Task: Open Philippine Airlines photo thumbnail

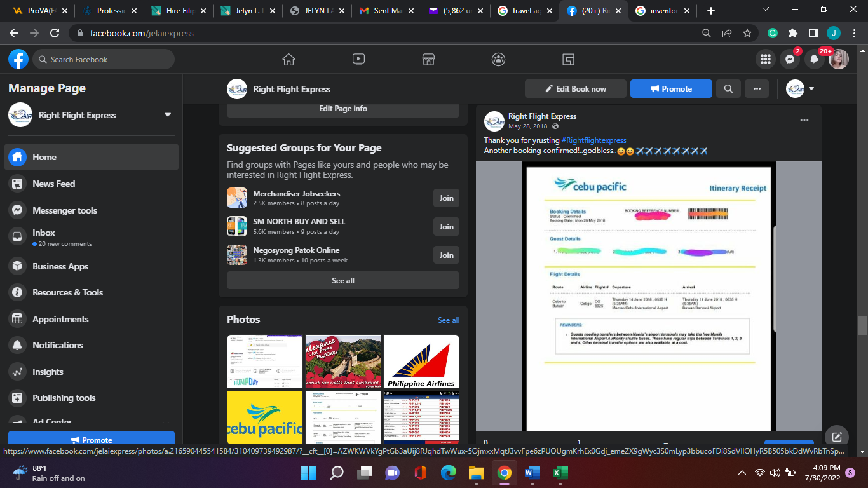Action: click(x=421, y=361)
